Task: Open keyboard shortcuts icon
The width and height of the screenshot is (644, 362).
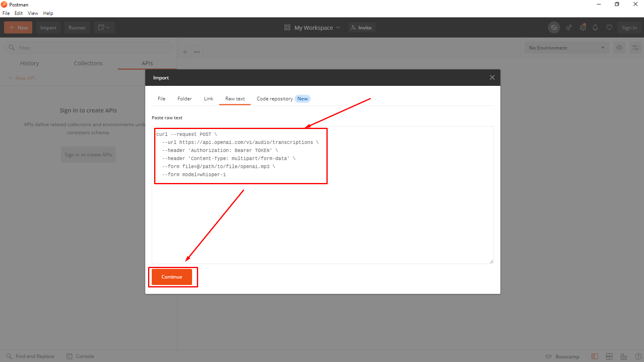Action: (x=623, y=356)
